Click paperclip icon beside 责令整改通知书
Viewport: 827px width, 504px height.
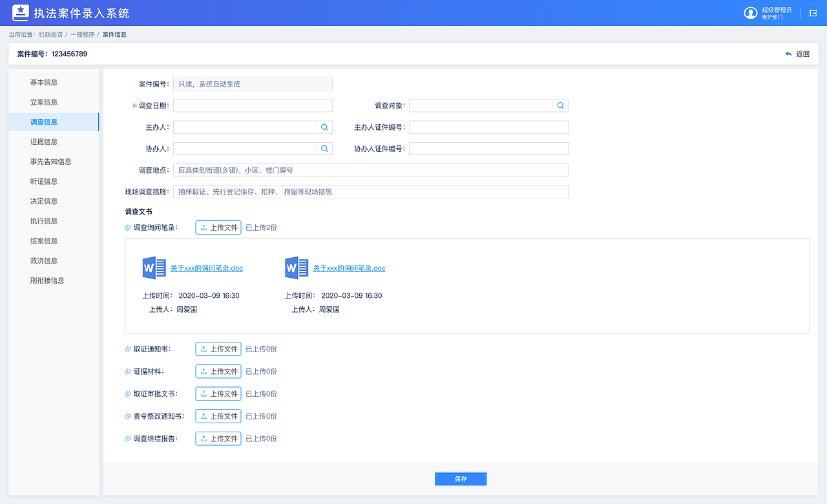[128, 416]
